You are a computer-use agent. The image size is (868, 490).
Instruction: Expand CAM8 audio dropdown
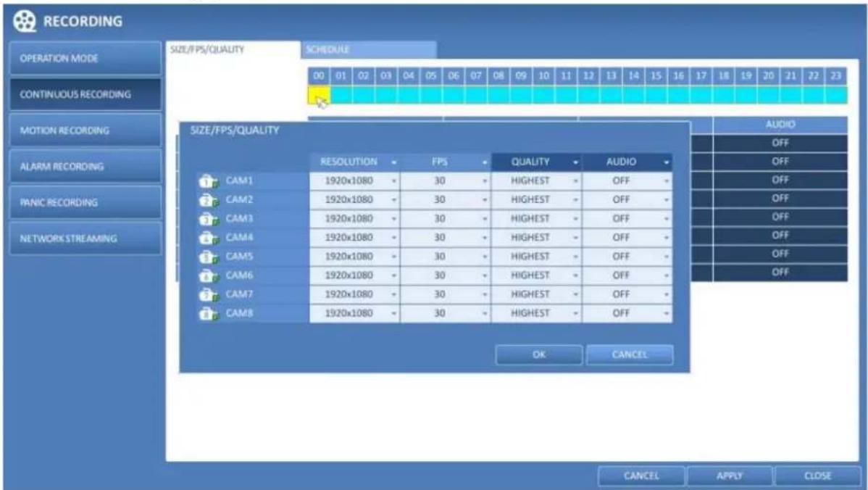pyautogui.click(x=627, y=313)
